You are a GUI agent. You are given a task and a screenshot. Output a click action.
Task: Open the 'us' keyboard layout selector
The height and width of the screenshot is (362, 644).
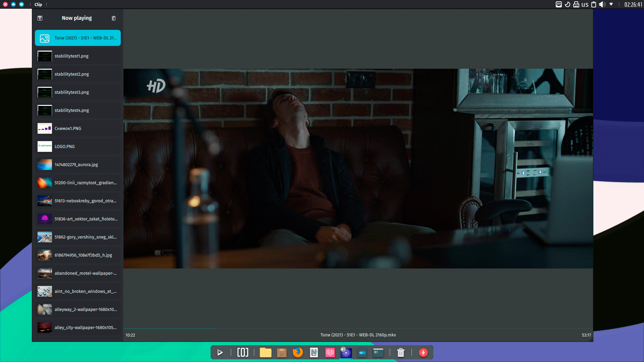click(x=585, y=4)
